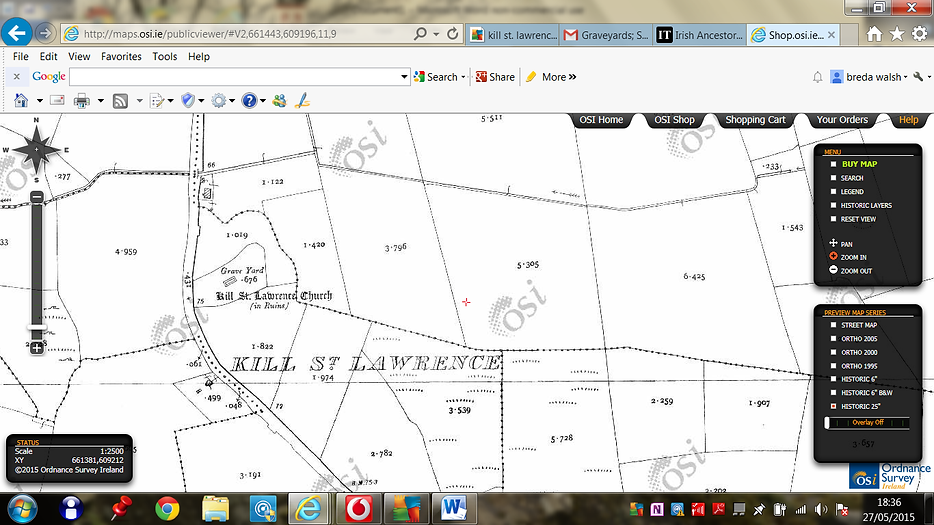The width and height of the screenshot is (934, 525).
Task: Click the Print icon in command bar
Action: (82, 101)
